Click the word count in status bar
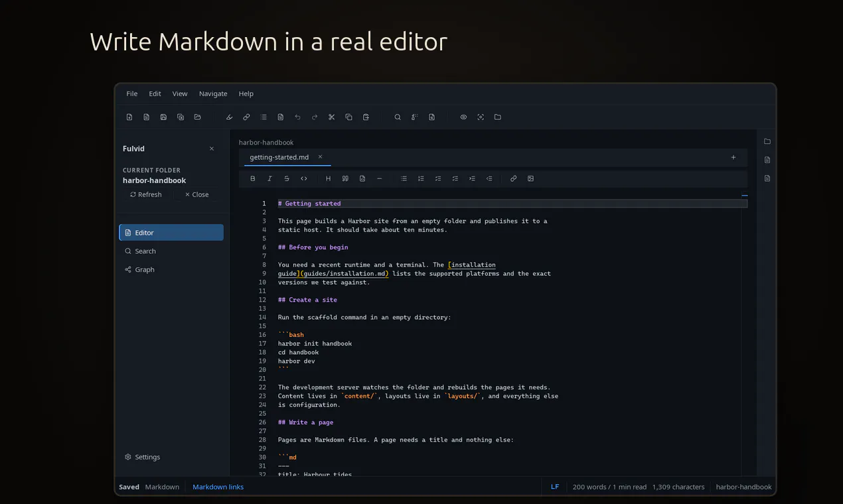843x504 pixels. pos(609,487)
